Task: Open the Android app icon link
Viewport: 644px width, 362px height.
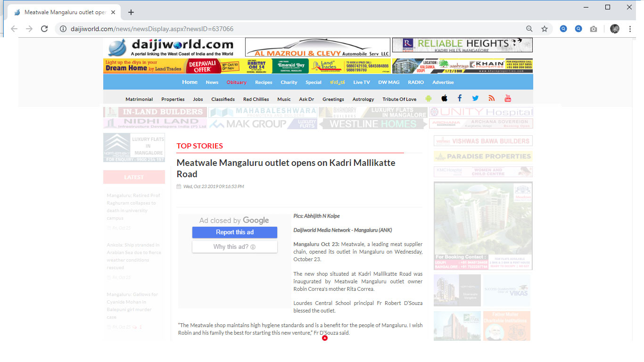Action: coord(429,98)
